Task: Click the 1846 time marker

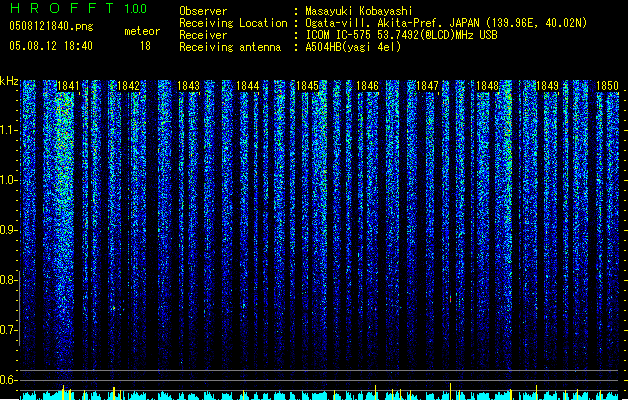Action: click(367, 86)
